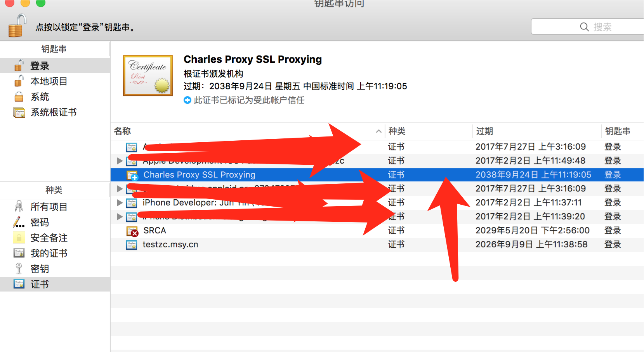The height and width of the screenshot is (352, 644).
Task: Sort by the 种类 column header in the table
Action: 429,131
